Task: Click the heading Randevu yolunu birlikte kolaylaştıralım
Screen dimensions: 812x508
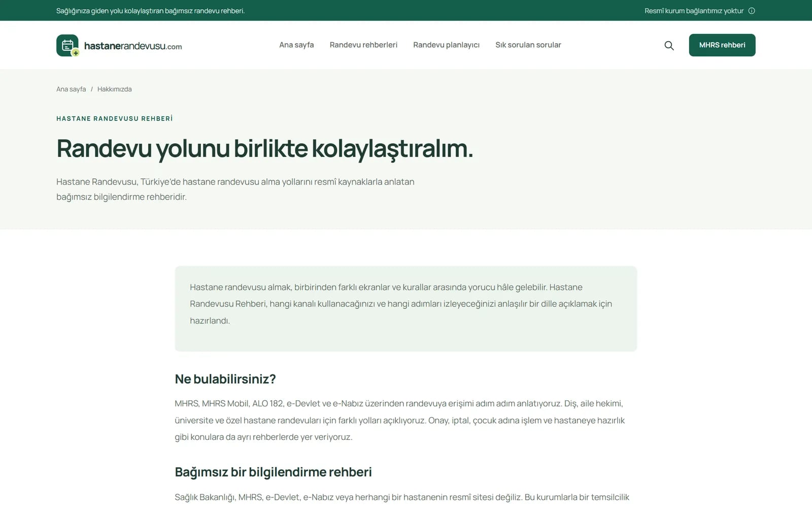Action: pyautogui.click(x=264, y=149)
